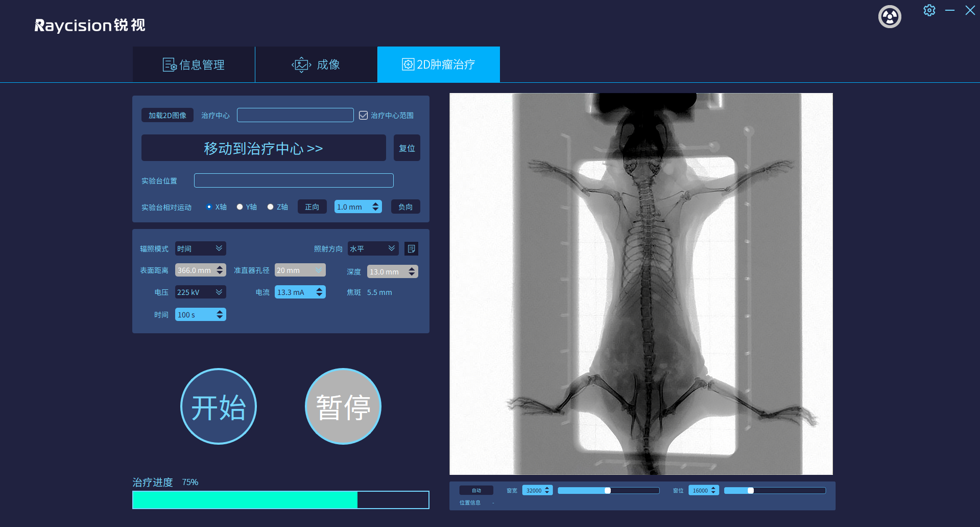
Task: Click the note icon beside 照射方向
Action: coord(411,249)
